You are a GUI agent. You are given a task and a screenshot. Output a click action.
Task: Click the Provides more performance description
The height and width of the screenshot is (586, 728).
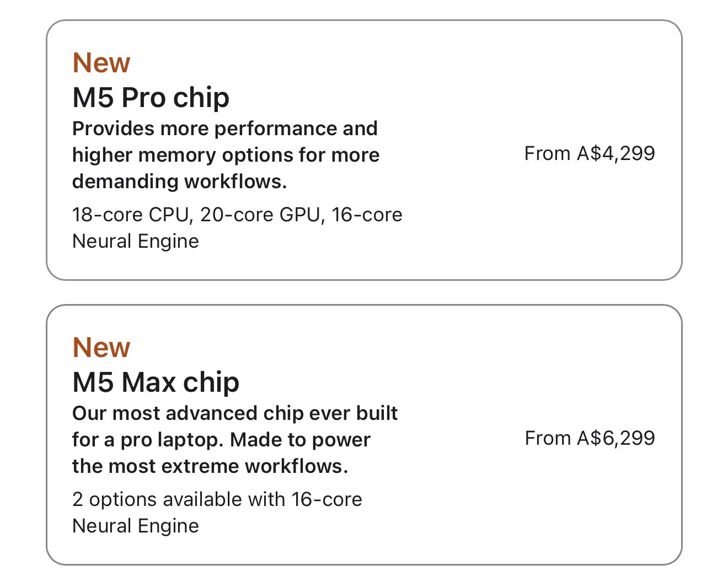click(x=226, y=155)
